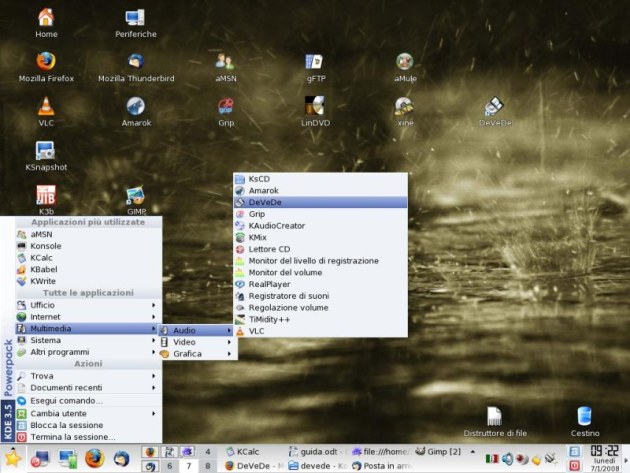Click the aMule desktop icon
This screenshot has width=630, height=473.
(404, 62)
